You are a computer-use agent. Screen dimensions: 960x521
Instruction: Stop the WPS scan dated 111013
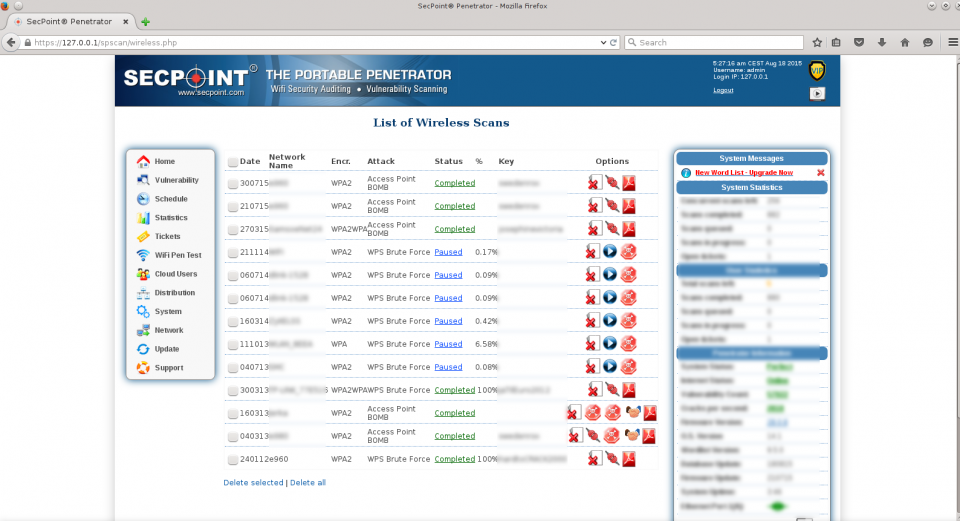(x=628, y=344)
